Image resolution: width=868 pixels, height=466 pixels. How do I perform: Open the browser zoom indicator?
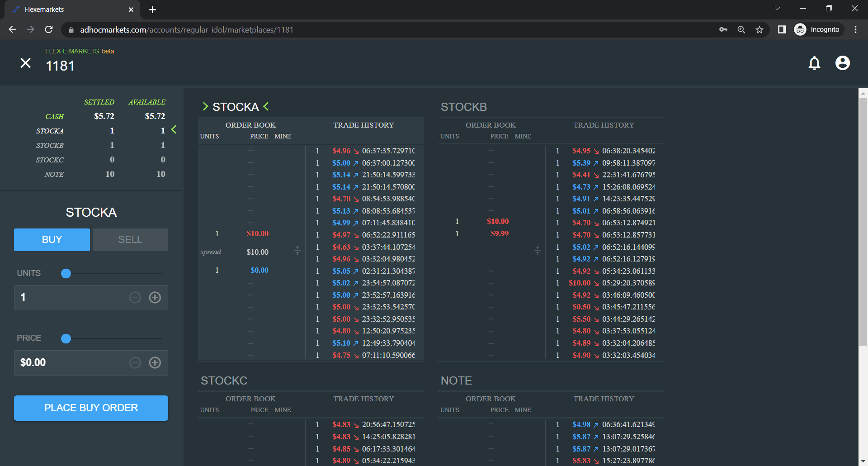741,29
